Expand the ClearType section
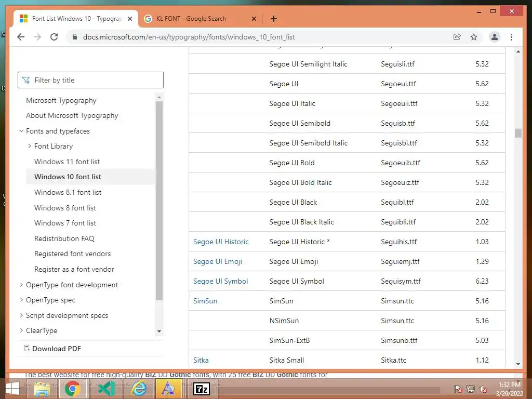 coord(21,330)
